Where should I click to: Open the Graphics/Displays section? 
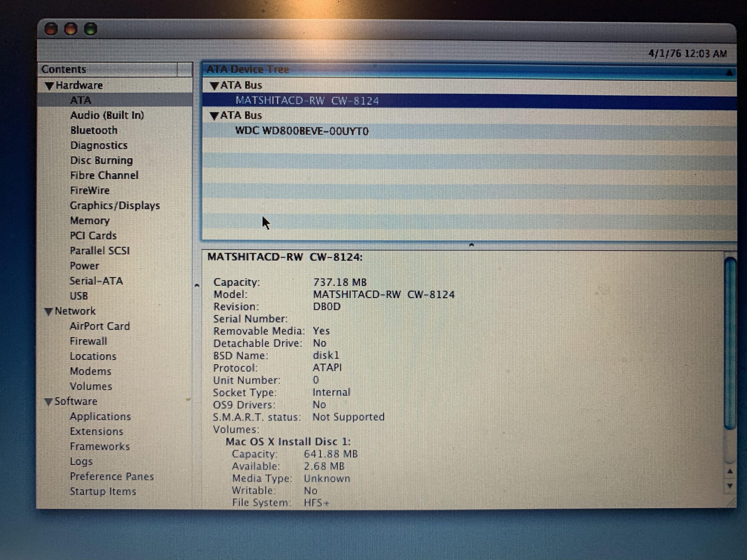pyautogui.click(x=114, y=206)
